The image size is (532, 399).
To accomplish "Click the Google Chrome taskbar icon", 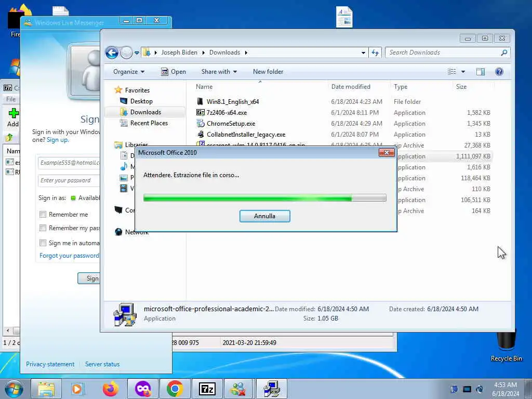I will (x=175, y=389).
